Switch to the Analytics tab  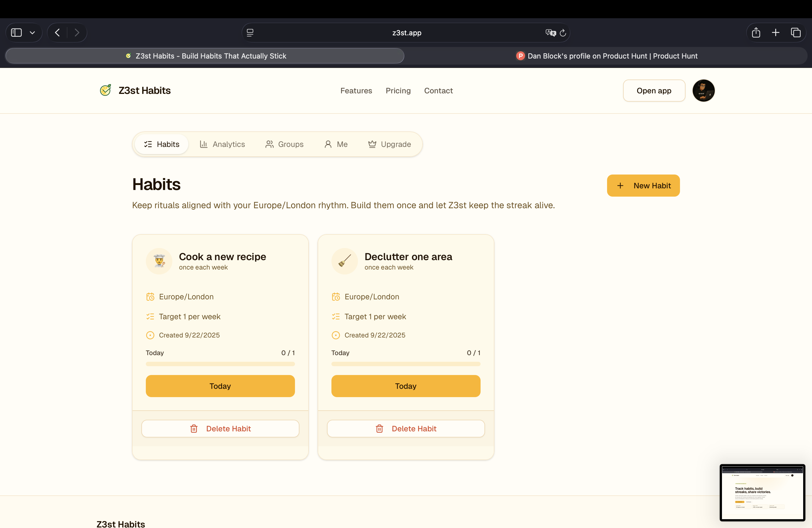tap(222, 144)
